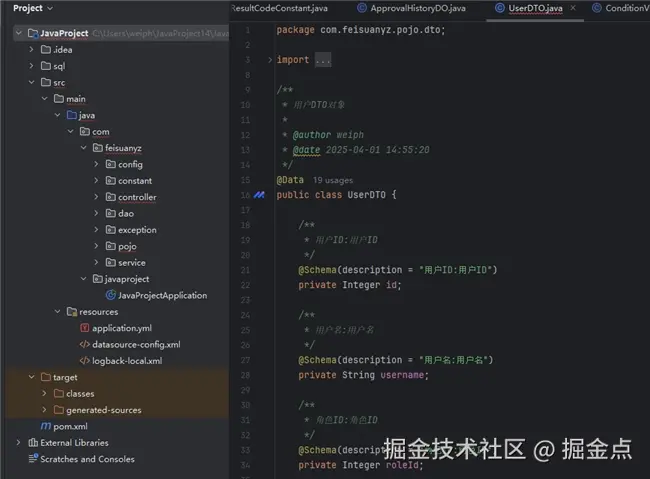Click the com package icon
This screenshot has width=650, height=479.
click(x=85, y=131)
